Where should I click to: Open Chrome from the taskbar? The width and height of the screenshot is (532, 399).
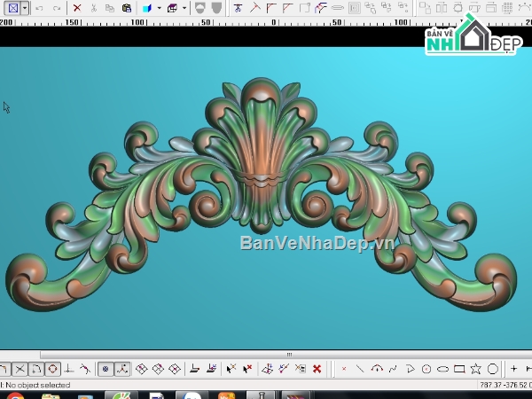(14, 395)
